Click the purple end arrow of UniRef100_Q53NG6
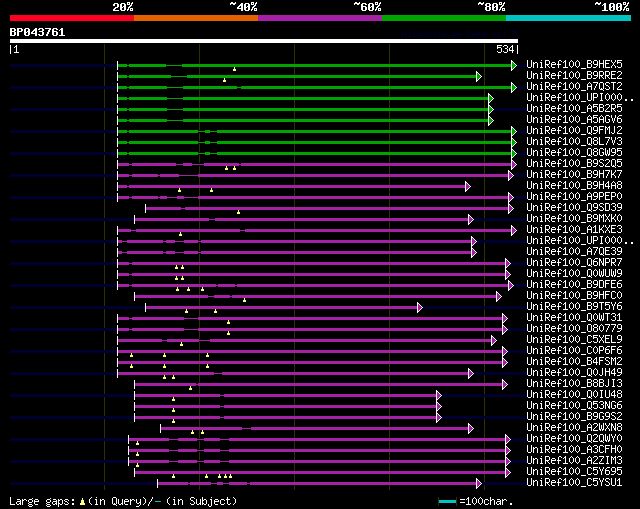 coord(439,407)
